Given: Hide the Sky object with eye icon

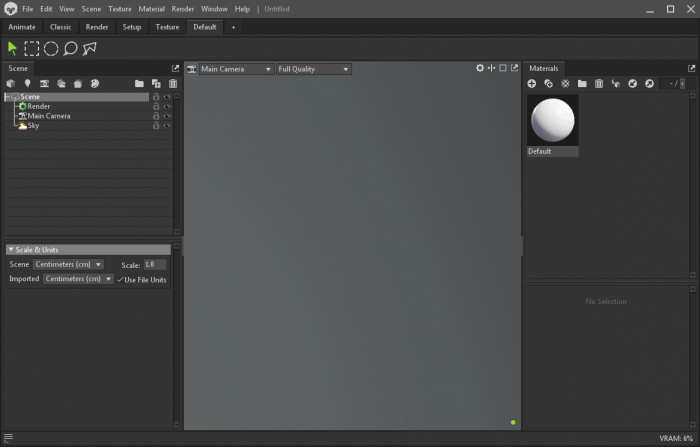Looking at the screenshot, I should [x=167, y=126].
